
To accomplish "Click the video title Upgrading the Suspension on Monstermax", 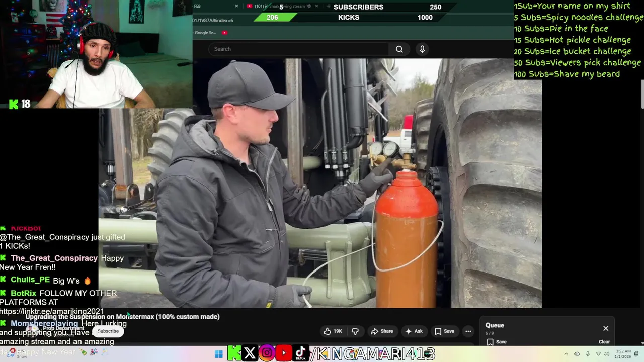I will [x=122, y=317].
